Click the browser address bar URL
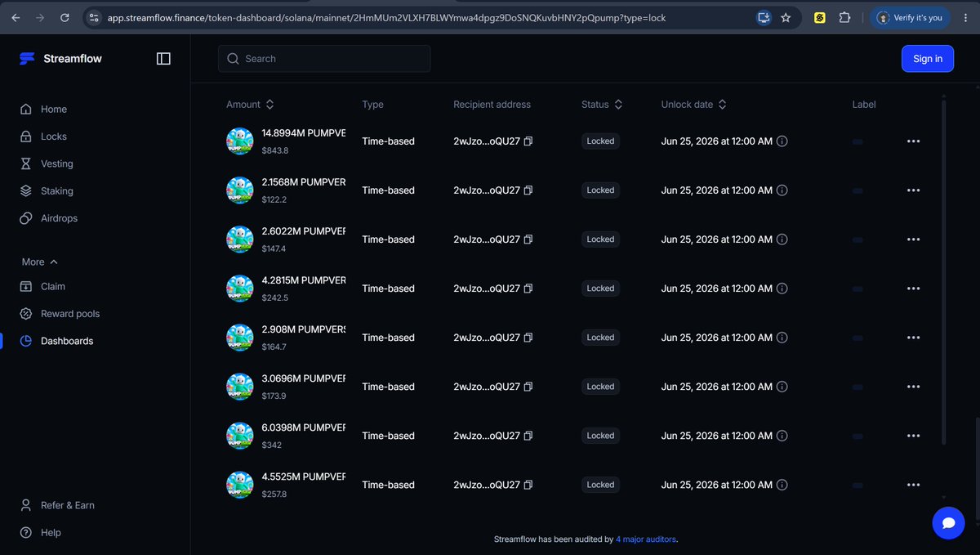The height and width of the screenshot is (555, 980). 386,17
